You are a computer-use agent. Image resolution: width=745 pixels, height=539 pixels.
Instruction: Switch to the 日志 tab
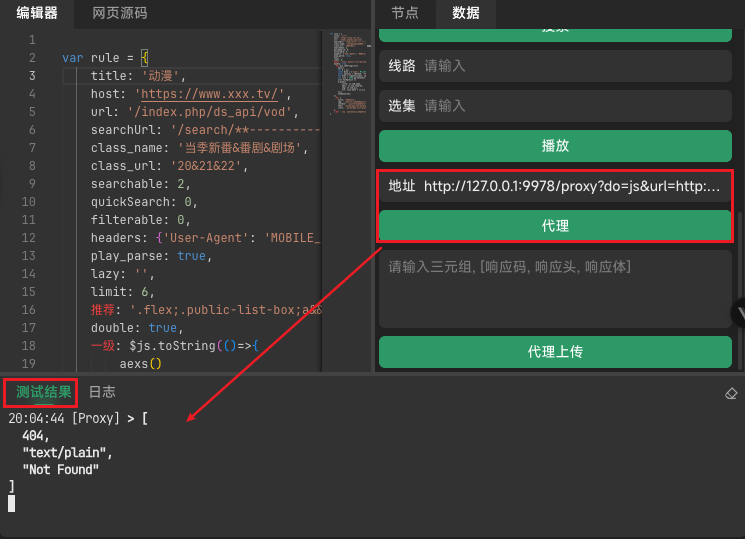102,392
